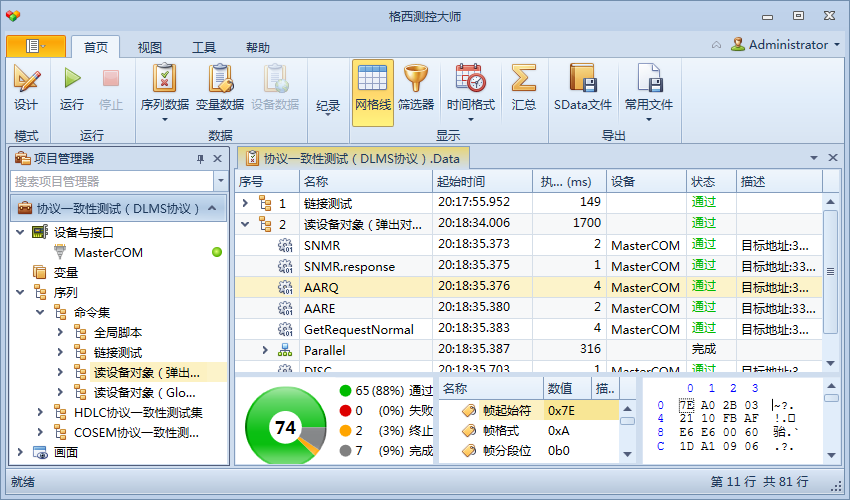Expand the 全局脚本 tree node
This screenshot has width=850, height=500.
tap(60, 332)
